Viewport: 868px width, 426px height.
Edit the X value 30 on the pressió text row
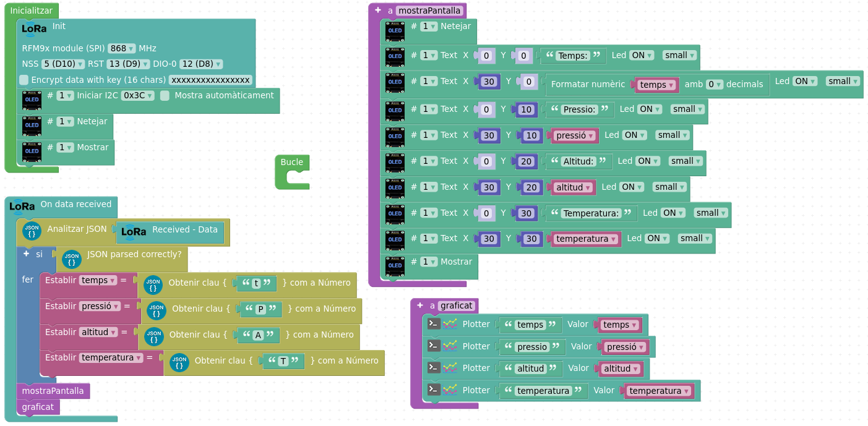[x=489, y=135]
